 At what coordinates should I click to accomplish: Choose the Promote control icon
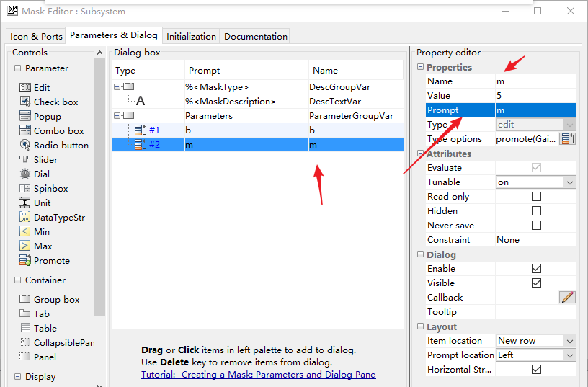tap(24, 260)
